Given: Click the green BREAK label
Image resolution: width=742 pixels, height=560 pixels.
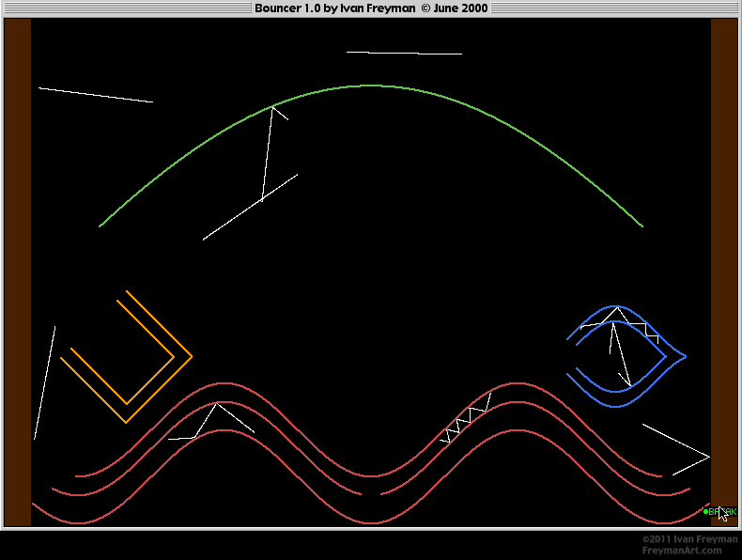Looking at the screenshot, I should pos(721,512).
